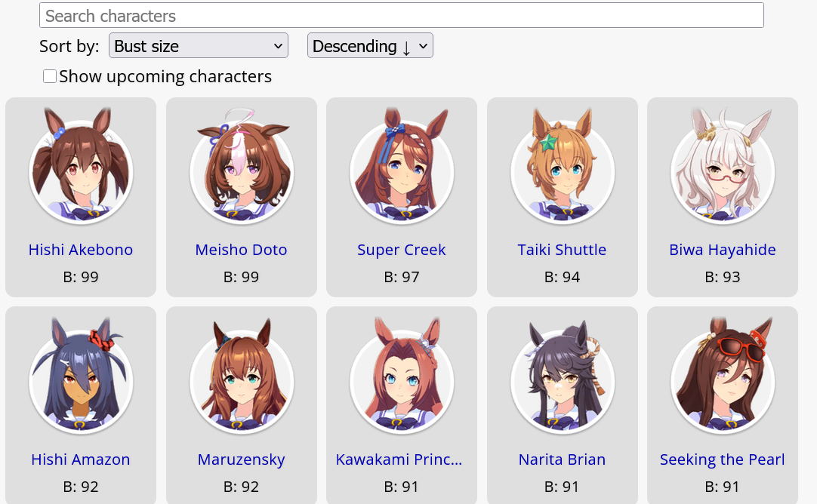The width and height of the screenshot is (817, 504).
Task: Follow the Hishi Amazon text link
Action: pos(81,459)
